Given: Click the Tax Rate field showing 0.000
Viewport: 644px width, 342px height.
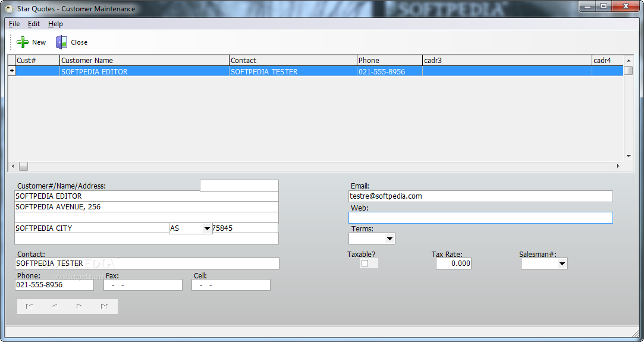Looking at the screenshot, I should coord(454,263).
